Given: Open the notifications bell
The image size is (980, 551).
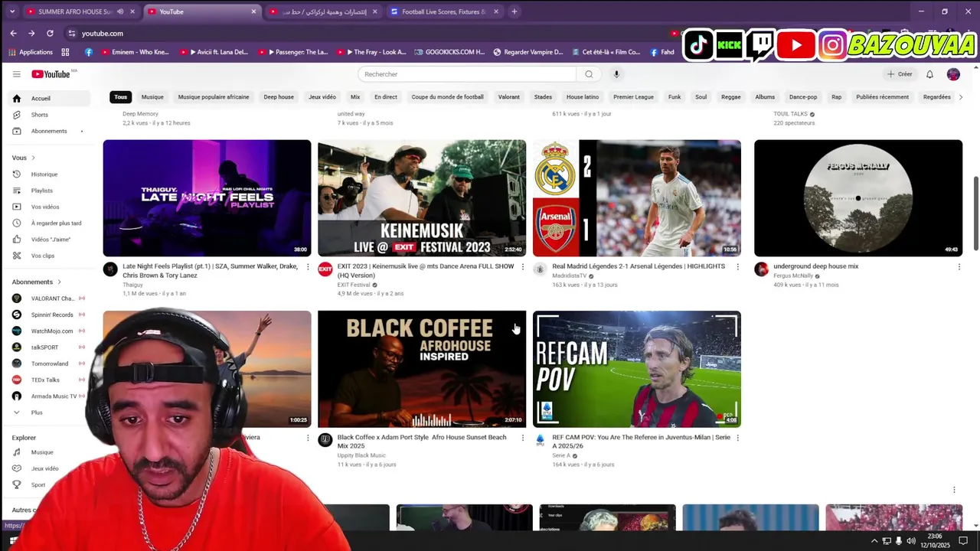Looking at the screenshot, I should [x=929, y=74].
